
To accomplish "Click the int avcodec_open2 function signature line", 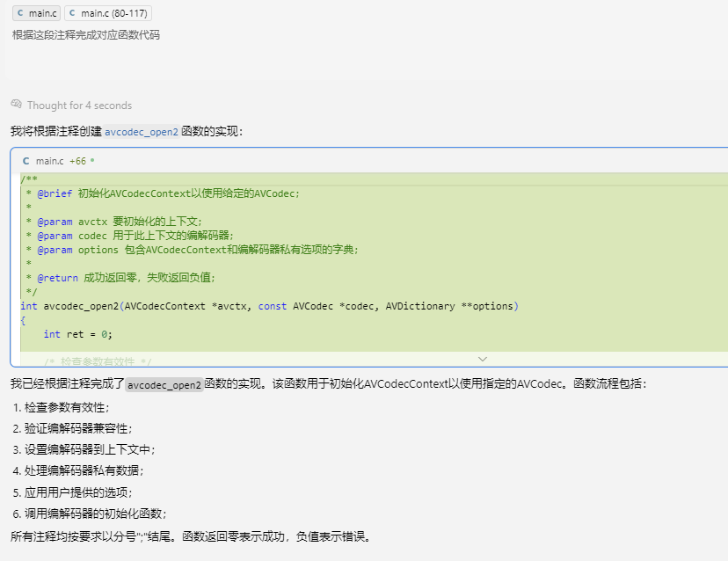I will 269,306.
